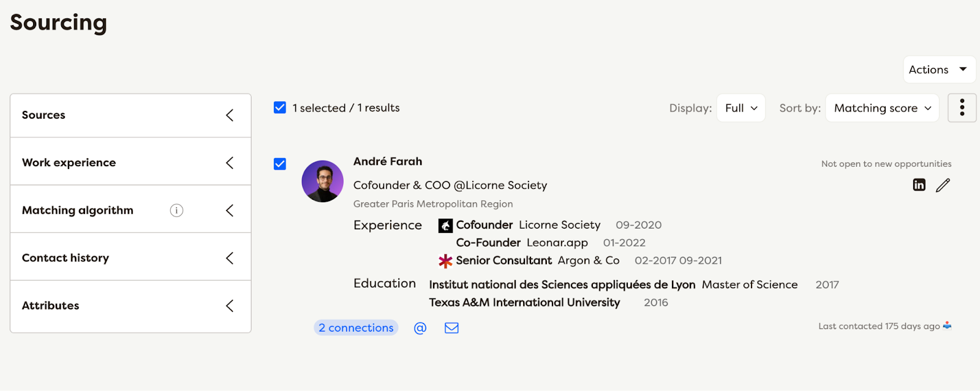
Task: Click the Licorne Society company logo
Action: click(445, 224)
